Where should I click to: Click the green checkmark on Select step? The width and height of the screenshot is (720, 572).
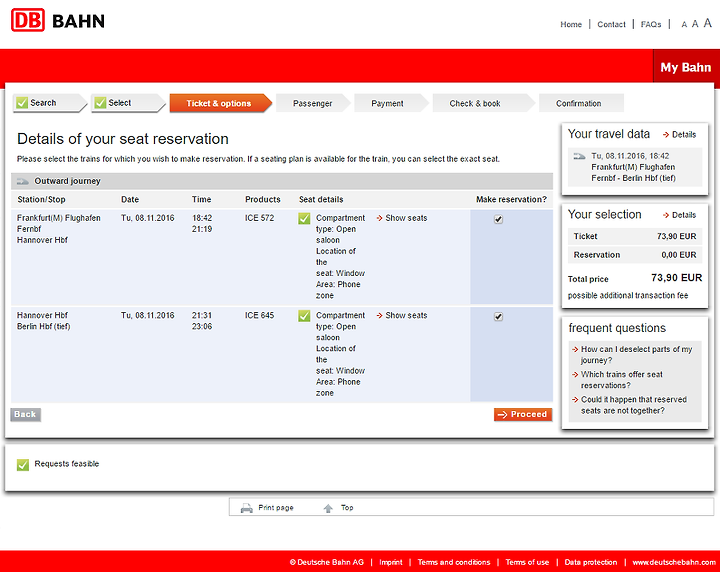click(100, 103)
